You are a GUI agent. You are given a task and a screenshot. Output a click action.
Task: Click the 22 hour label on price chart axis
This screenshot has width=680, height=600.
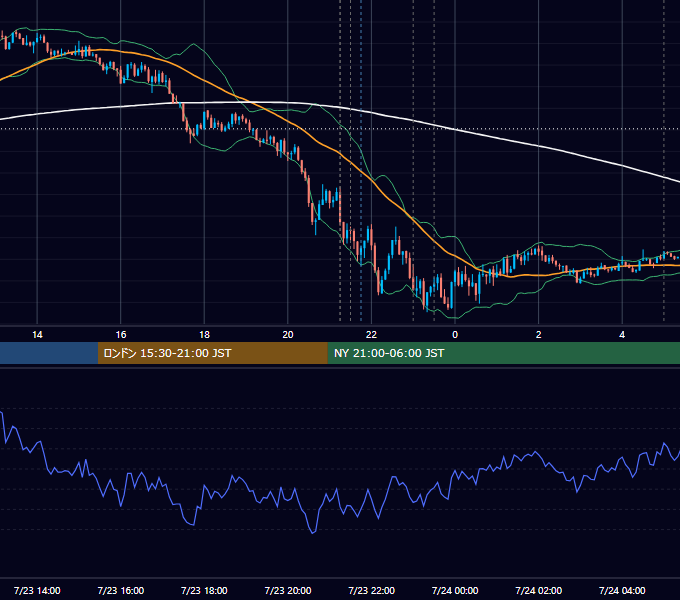(x=372, y=335)
